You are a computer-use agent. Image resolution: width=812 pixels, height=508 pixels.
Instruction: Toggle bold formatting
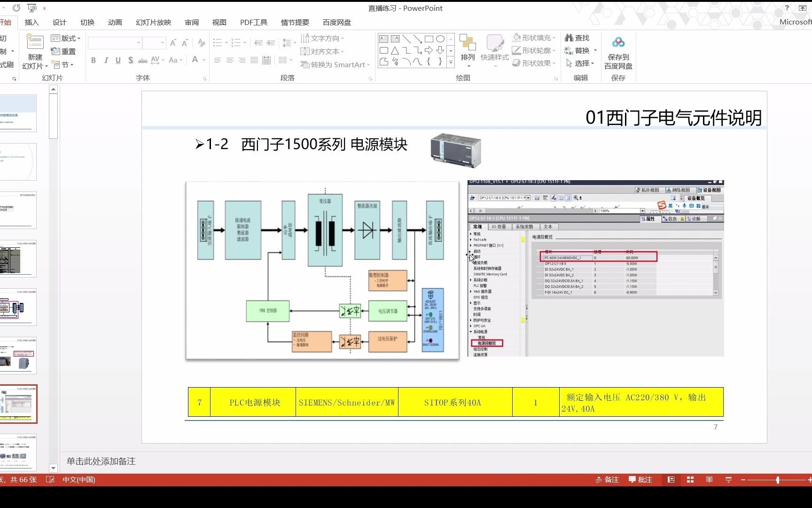point(93,60)
